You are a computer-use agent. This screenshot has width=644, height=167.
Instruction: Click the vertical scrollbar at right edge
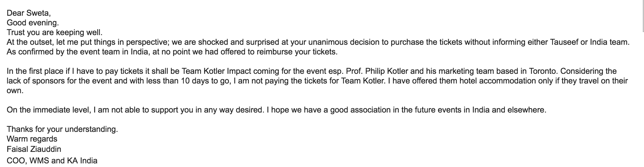pyautogui.click(x=643, y=15)
